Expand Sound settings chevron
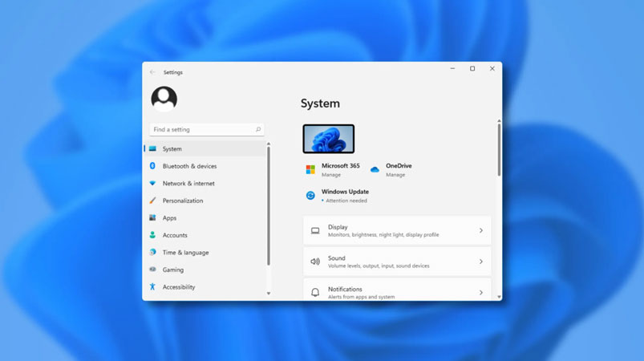The image size is (644, 361). [x=481, y=262]
